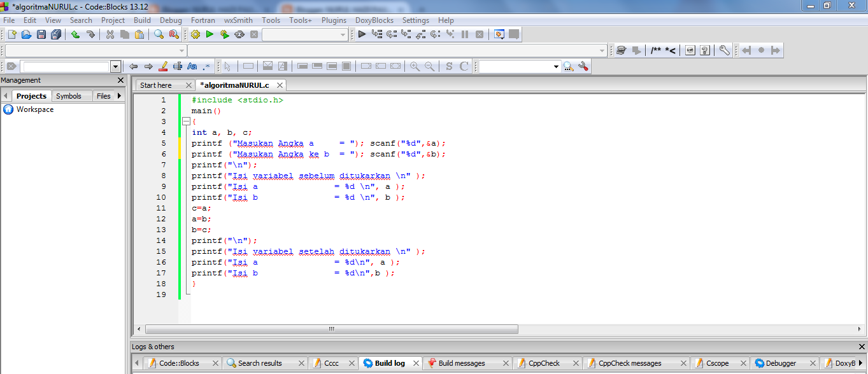Open Find with the magnifier icon

(x=159, y=34)
